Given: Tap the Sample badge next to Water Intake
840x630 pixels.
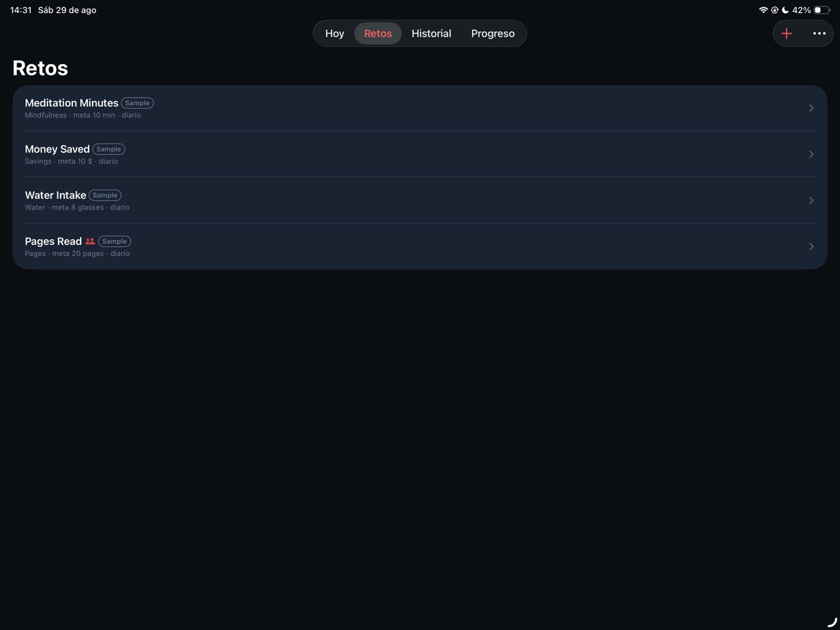Looking at the screenshot, I should pyautogui.click(x=105, y=195).
